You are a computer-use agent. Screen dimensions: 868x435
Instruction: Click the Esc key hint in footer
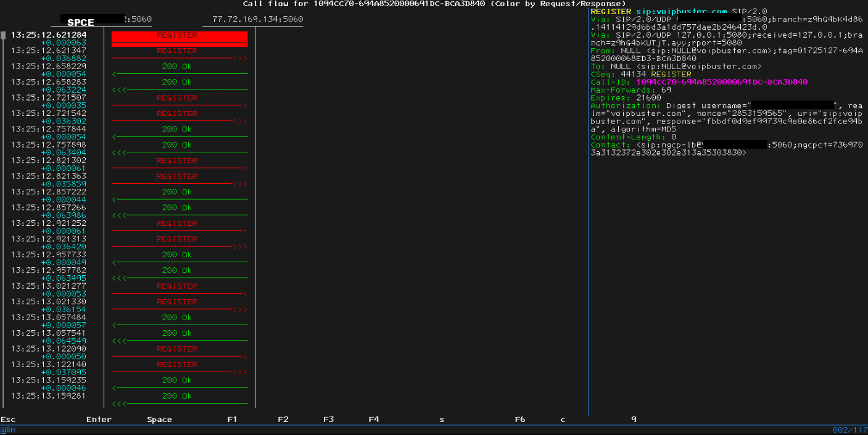point(8,420)
